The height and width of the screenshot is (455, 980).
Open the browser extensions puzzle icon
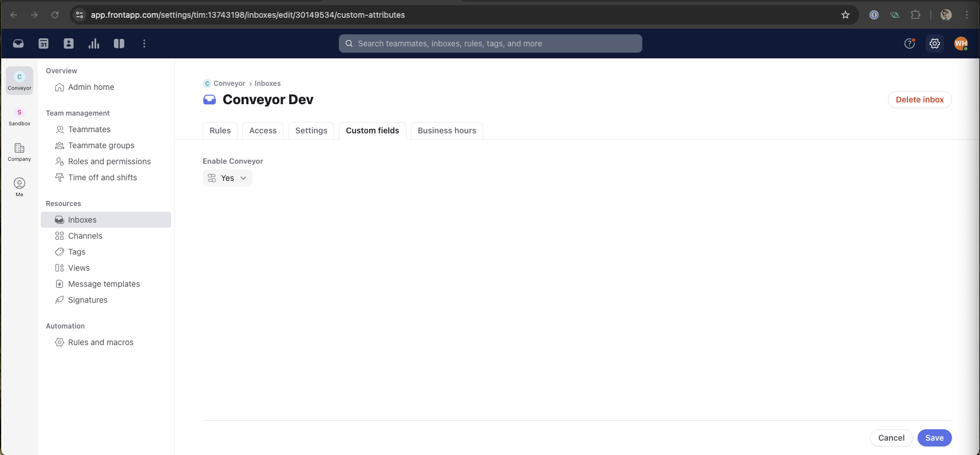click(915, 15)
